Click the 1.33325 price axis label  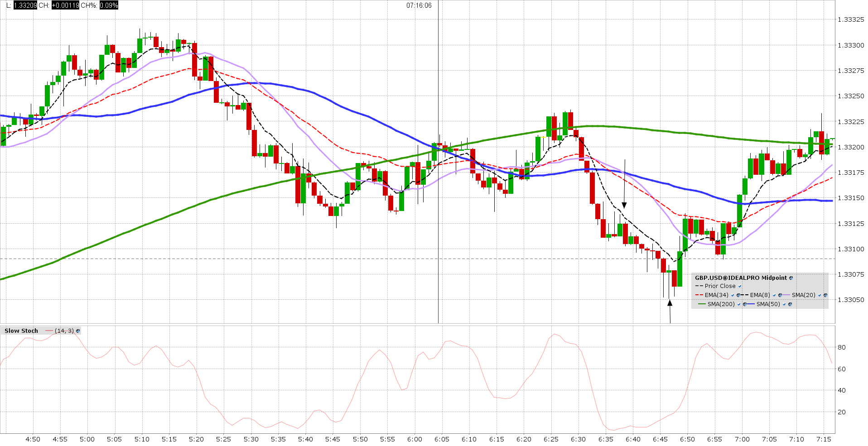click(851, 20)
